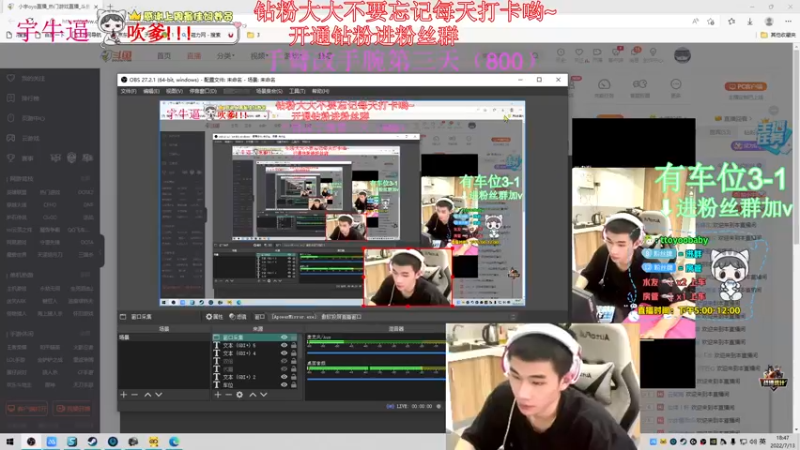Open 云游戏 in Douyu sidebar
Screen dimensions: 800x450
coord(30,138)
